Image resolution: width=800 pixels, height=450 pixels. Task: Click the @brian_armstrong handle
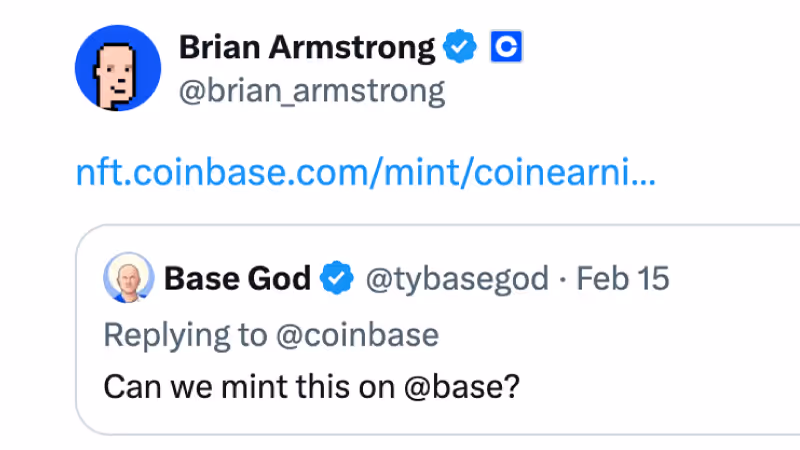click(311, 91)
